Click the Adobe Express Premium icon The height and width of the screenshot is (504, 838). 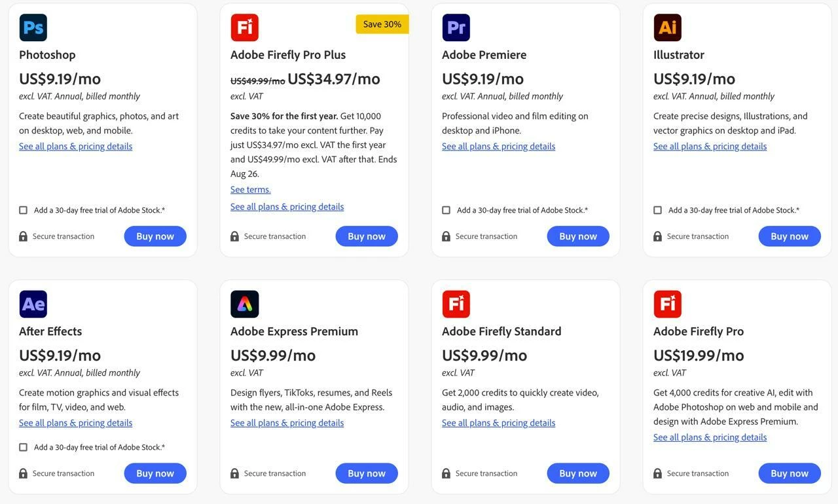[x=244, y=304]
